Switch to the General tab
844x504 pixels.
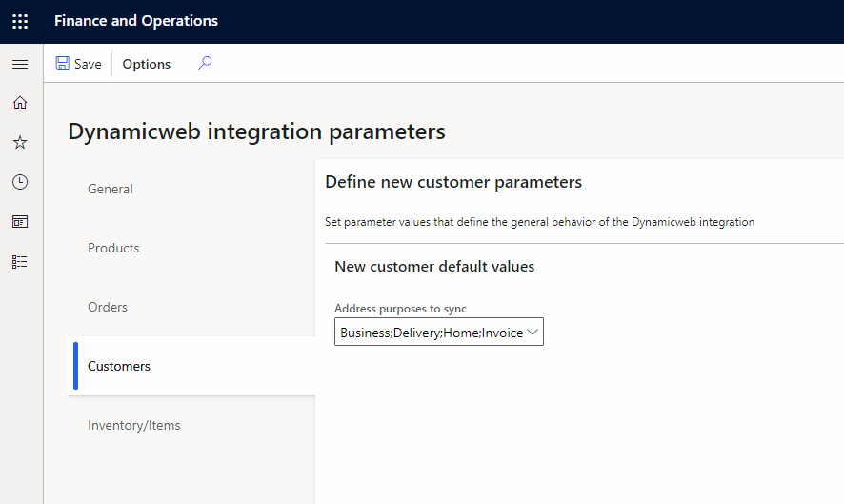coord(111,189)
